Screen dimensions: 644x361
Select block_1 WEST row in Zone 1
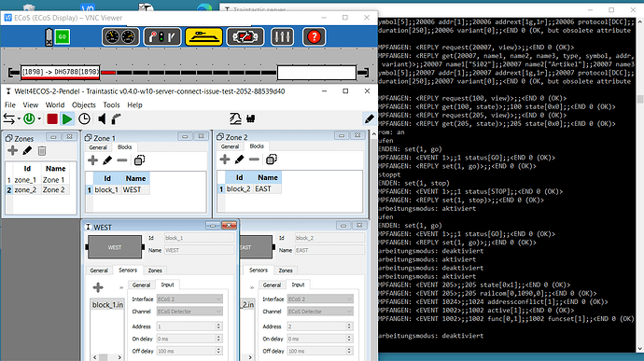point(118,189)
